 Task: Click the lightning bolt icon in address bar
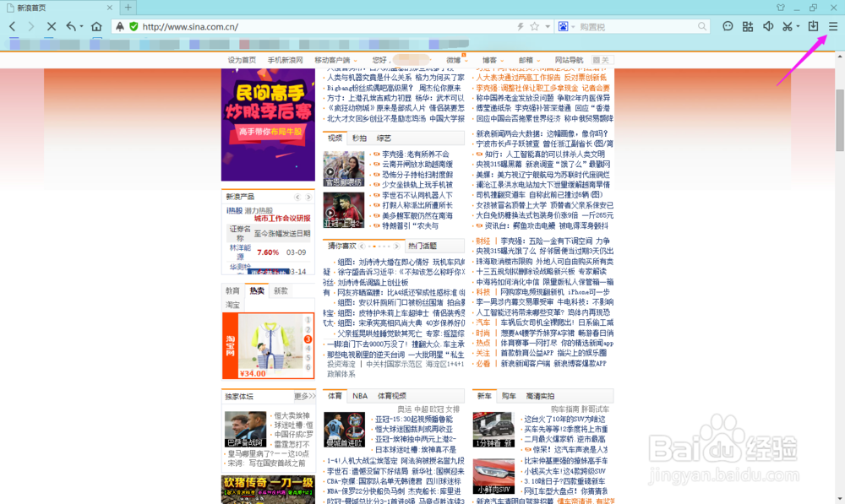click(520, 26)
